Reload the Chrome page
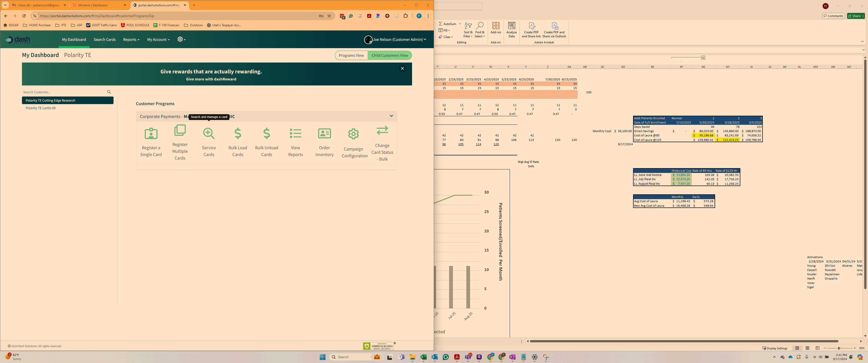Screen dimensions: 868x363 click(x=24, y=16)
